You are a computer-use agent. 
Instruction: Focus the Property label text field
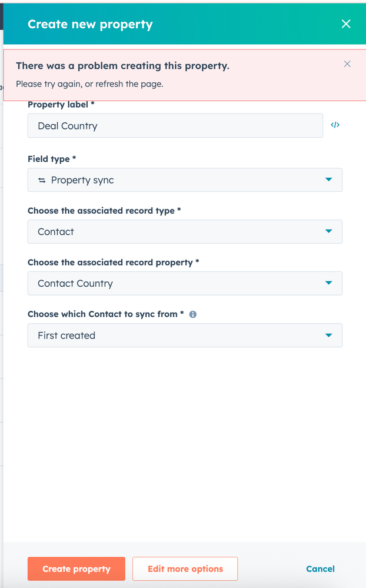[175, 126]
